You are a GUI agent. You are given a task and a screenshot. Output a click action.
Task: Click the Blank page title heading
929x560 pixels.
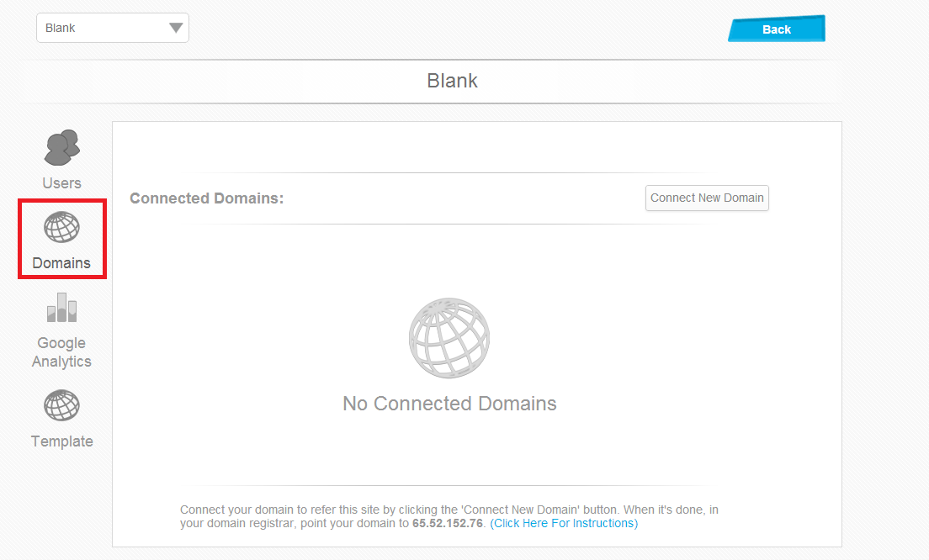[x=452, y=81]
